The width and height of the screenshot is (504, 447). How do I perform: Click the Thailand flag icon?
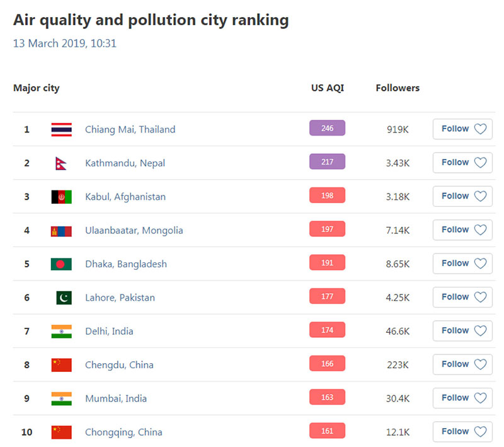coord(61,129)
